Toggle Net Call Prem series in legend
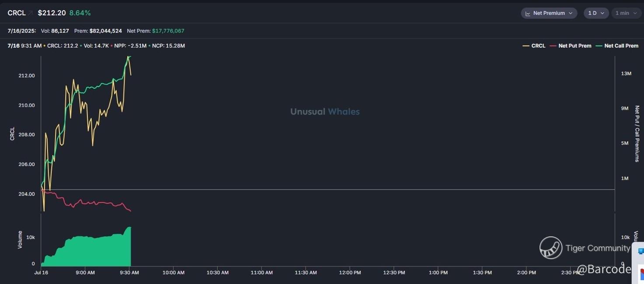644x284 pixels. pos(621,46)
